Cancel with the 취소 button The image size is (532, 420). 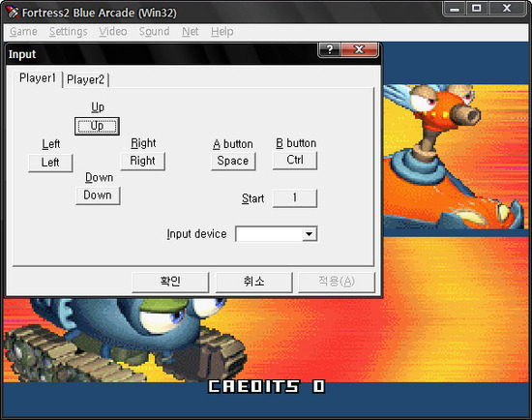click(253, 282)
